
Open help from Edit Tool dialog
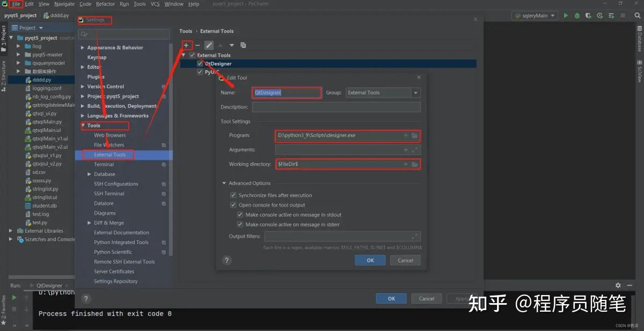[226, 260]
